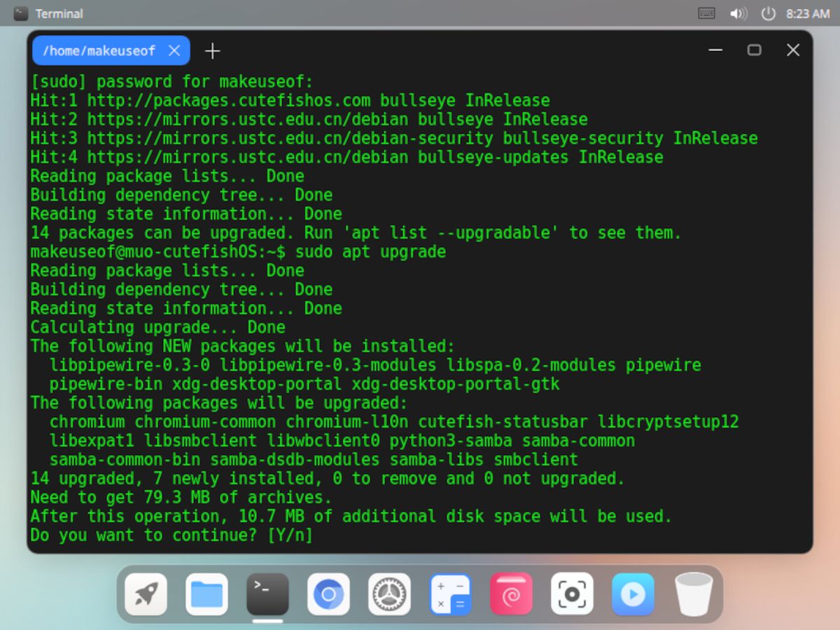Open the pink Debian swirl app in dock
This screenshot has height=630, width=840.
click(511, 594)
